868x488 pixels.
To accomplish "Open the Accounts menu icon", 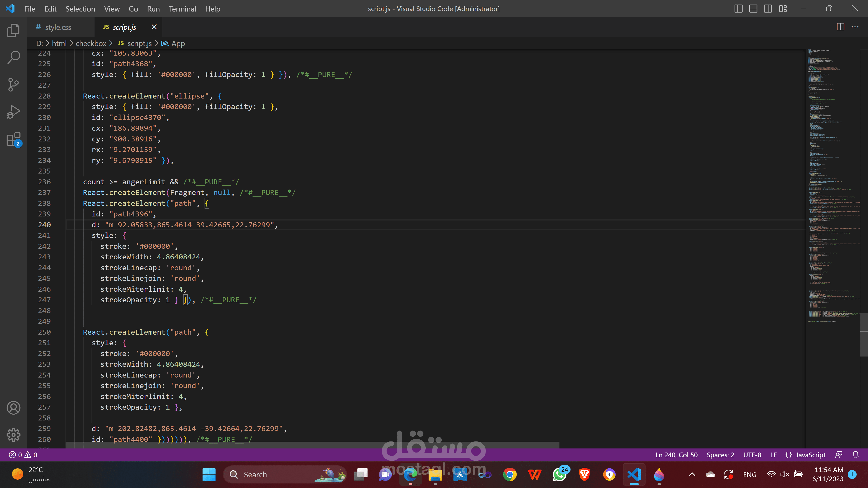I will pos(13,408).
